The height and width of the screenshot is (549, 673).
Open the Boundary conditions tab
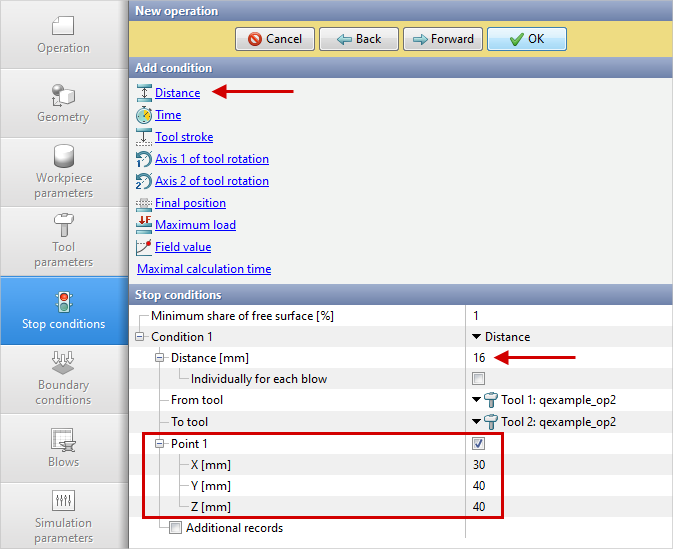(63, 378)
